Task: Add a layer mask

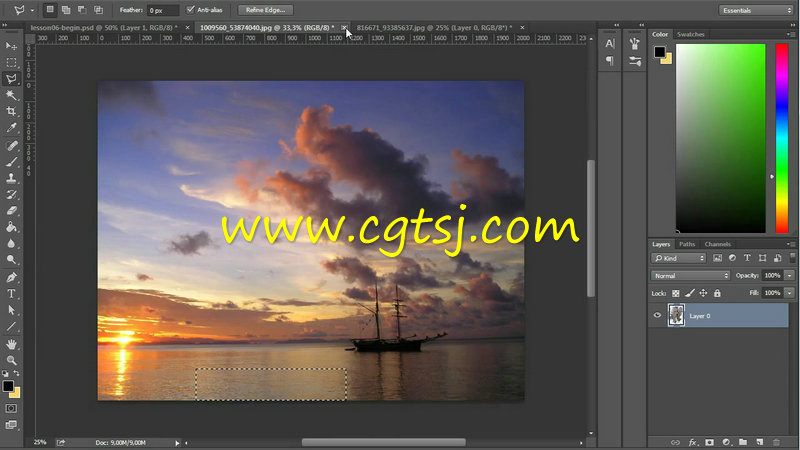Action: 709,442
